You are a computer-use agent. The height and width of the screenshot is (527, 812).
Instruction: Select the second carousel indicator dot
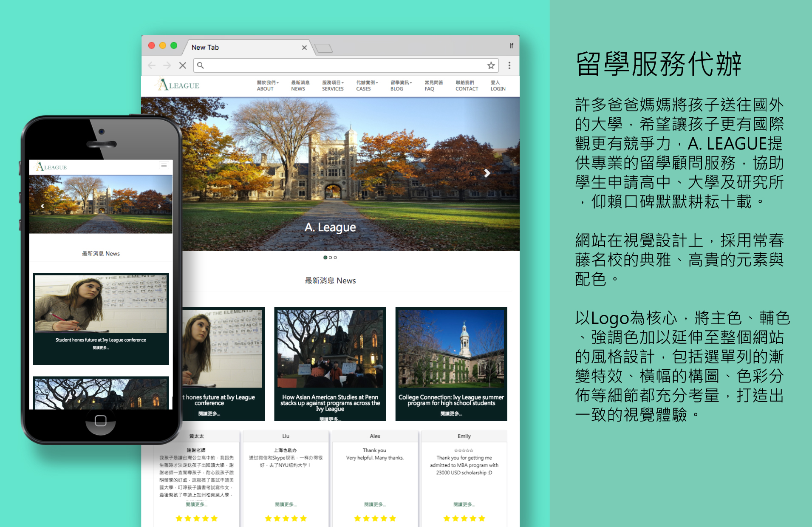(x=330, y=258)
